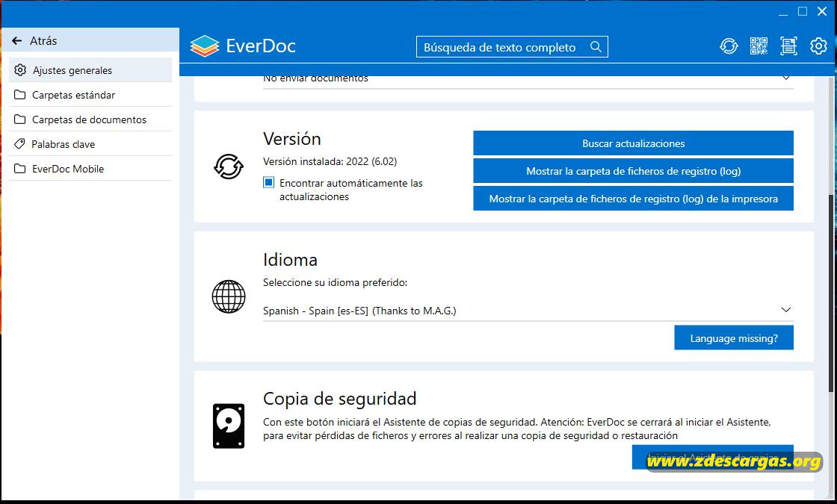This screenshot has width=837, height=504.
Task: Click the back arrow next to Atrás
Action: (x=17, y=40)
